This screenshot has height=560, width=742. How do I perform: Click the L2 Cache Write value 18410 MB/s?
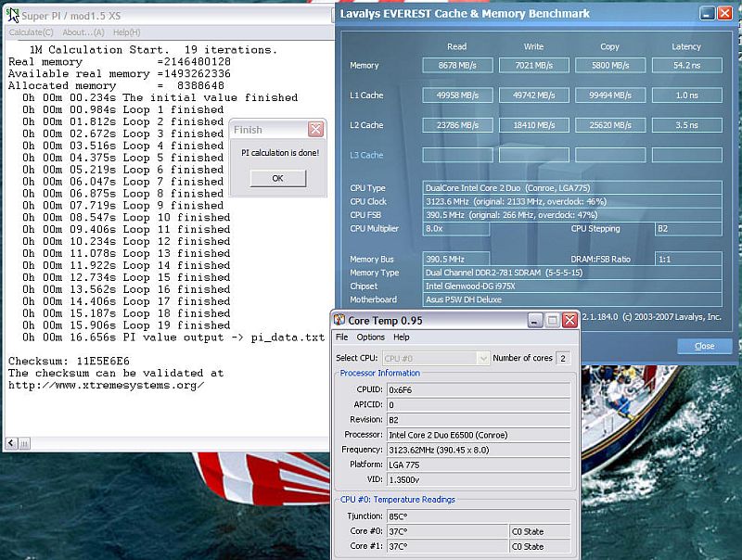coord(534,125)
